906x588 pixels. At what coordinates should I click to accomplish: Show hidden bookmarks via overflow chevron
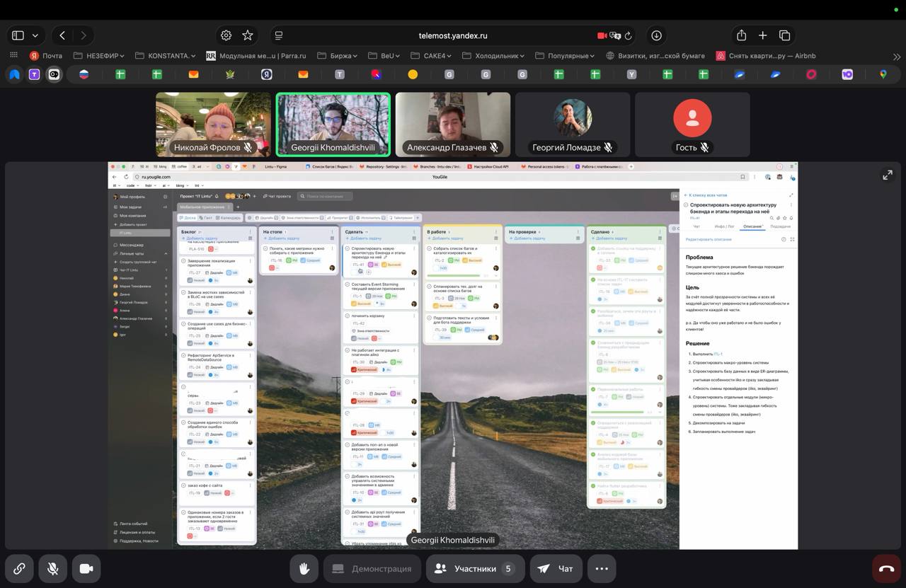(x=897, y=56)
